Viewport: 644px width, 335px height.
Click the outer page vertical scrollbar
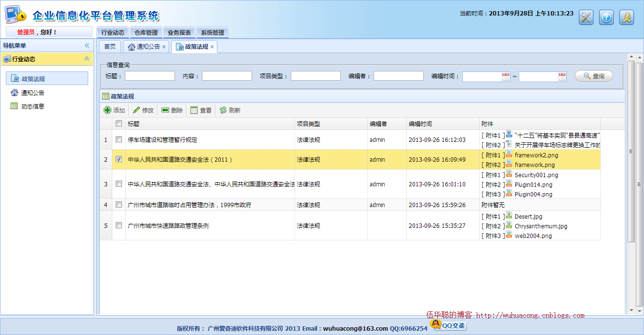tap(639, 183)
